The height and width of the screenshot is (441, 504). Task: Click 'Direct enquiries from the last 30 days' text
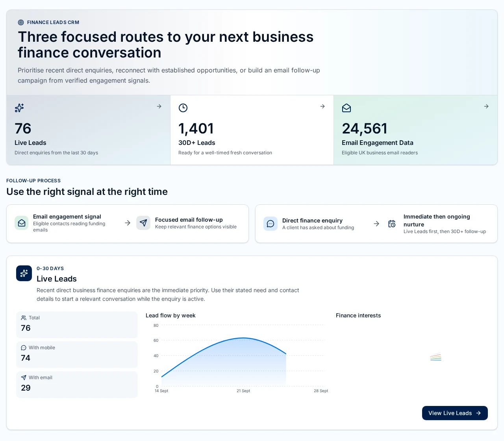(x=56, y=153)
